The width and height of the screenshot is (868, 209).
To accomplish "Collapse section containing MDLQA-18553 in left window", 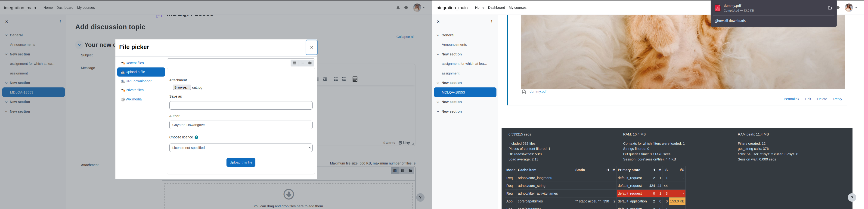I will 6,83.
